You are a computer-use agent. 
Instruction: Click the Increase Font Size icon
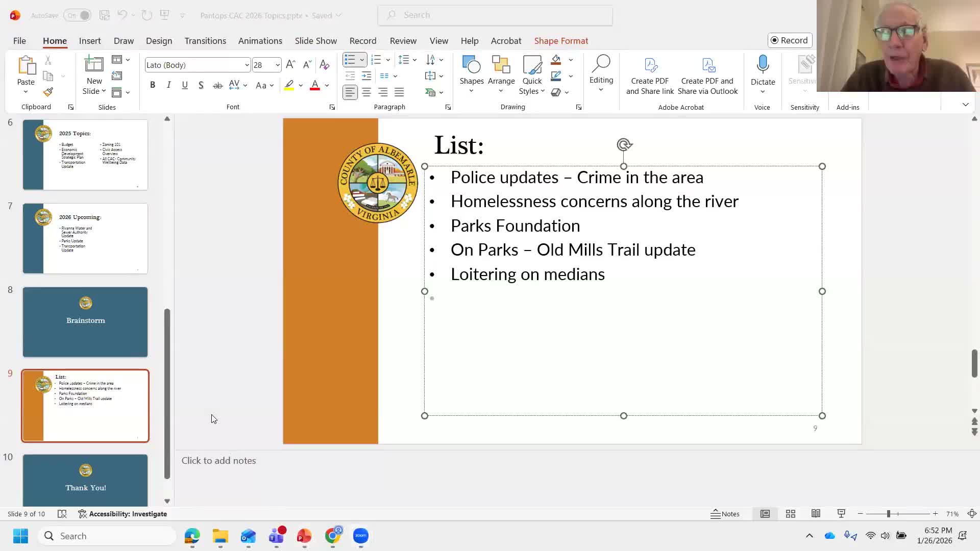click(x=290, y=64)
